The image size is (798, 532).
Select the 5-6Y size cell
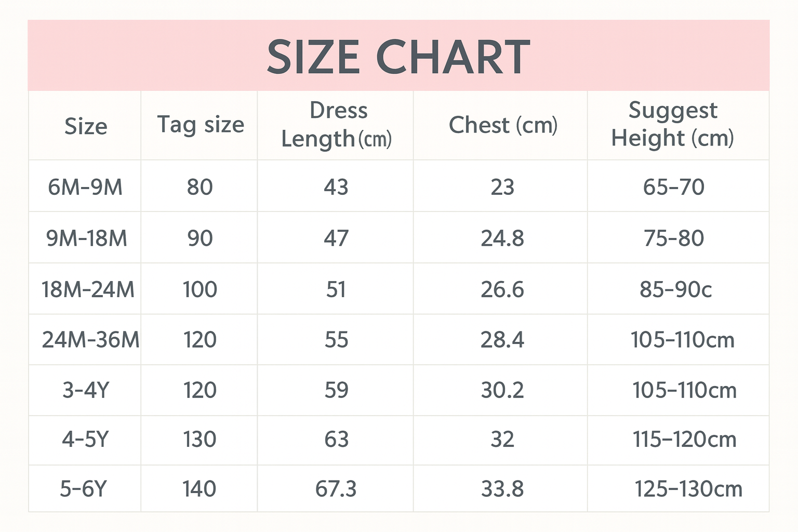pos(83,489)
